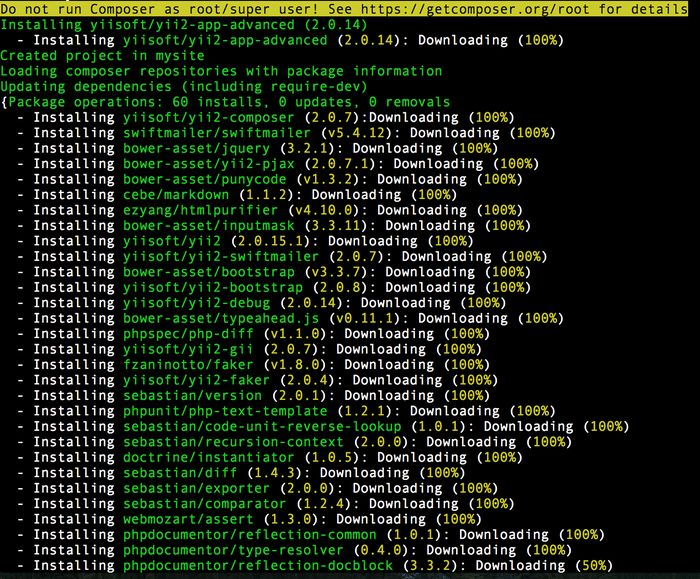Viewport: 700px width, 579px height.
Task: Click 'Updating dependencies (including require-dev)' line
Action: (183, 87)
